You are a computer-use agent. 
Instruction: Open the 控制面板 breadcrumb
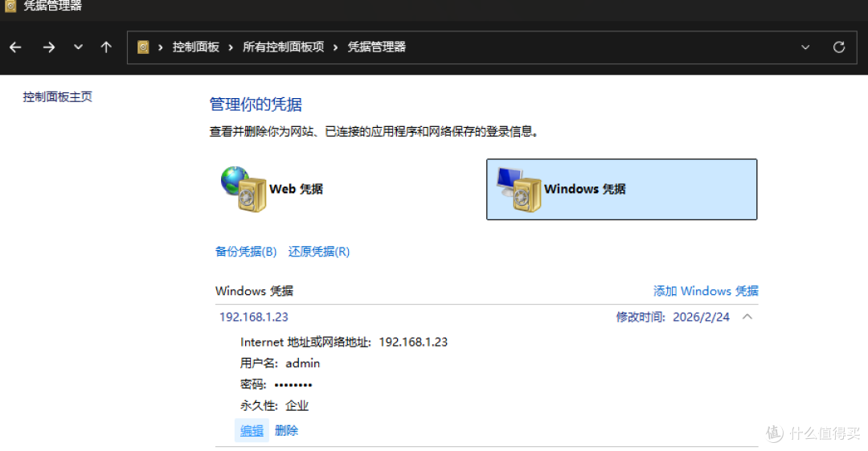[196, 47]
